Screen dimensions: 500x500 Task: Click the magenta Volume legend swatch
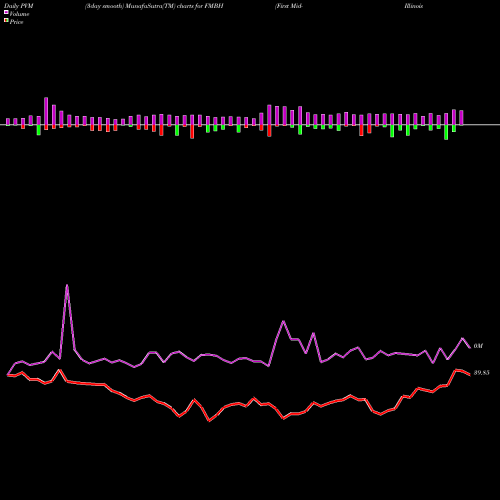coord(6,12)
